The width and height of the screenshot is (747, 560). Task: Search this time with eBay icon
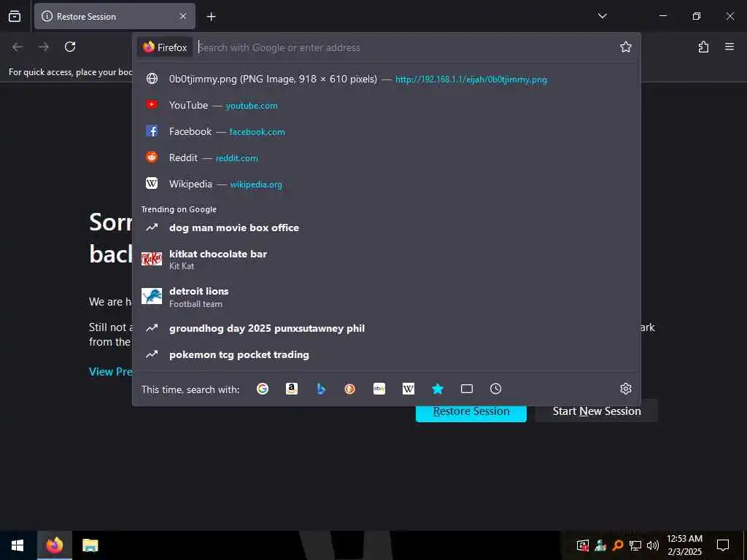[x=379, y=389]
